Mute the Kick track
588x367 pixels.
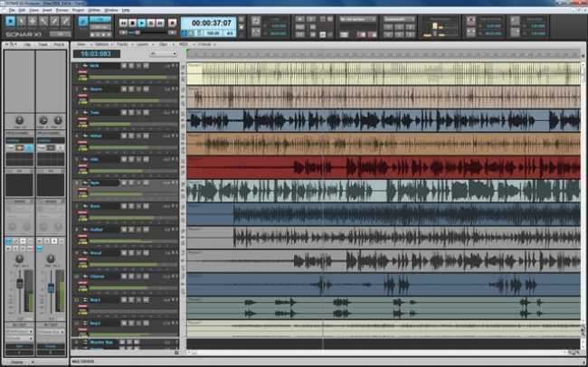coord(124,66)
